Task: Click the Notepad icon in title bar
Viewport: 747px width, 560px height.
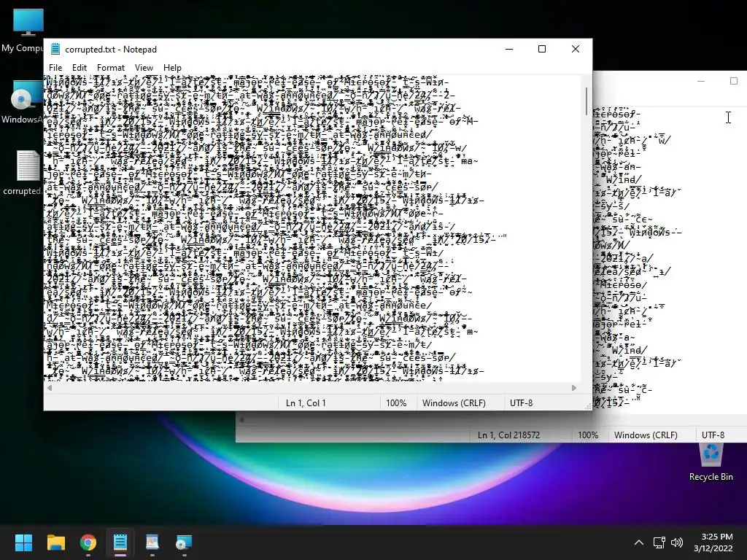Action: 55,49
